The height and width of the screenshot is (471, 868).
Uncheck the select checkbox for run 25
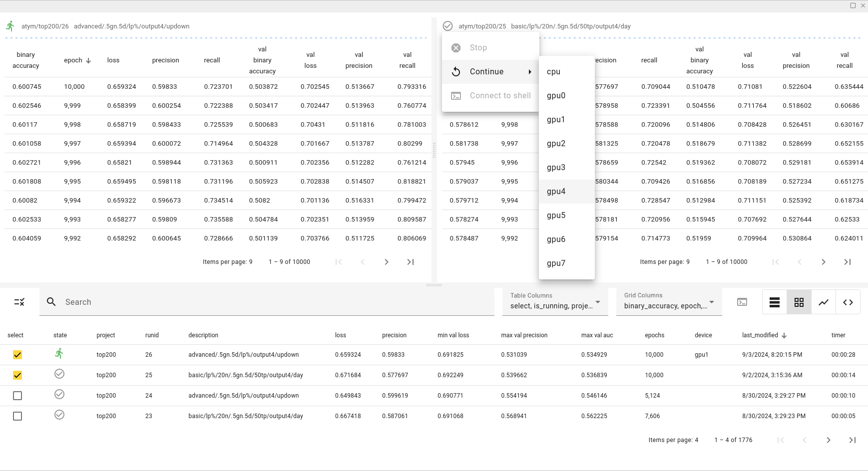[x=17, y=375]
